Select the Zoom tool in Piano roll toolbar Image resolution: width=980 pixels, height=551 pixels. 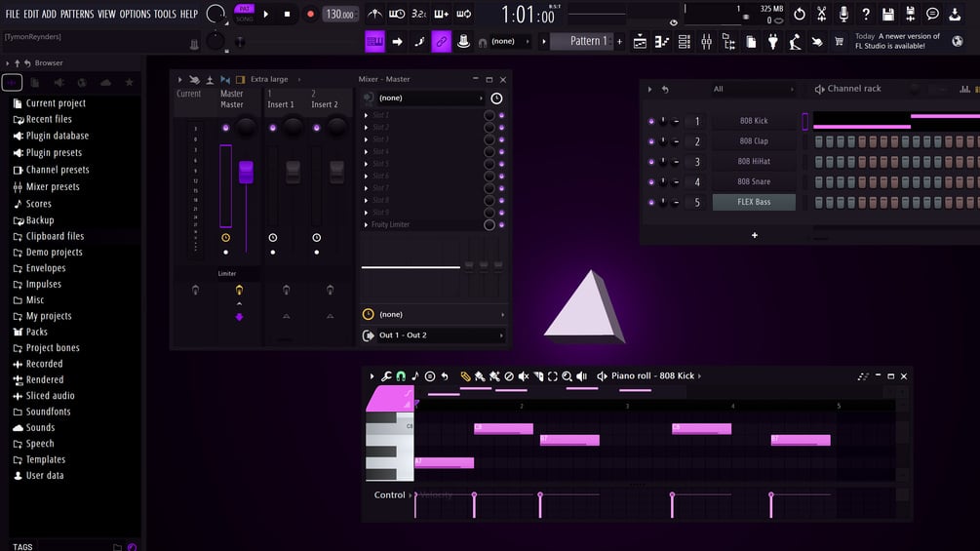[x=567, y=376]
